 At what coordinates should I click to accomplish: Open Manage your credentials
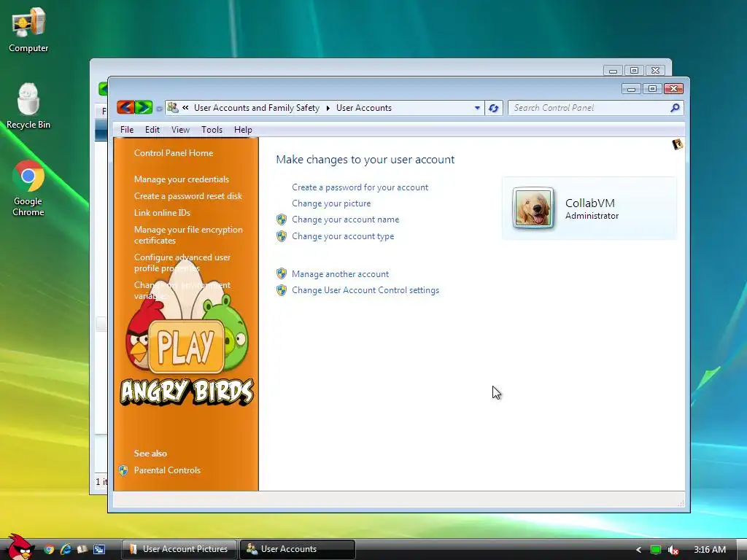[x=181, y=179]
